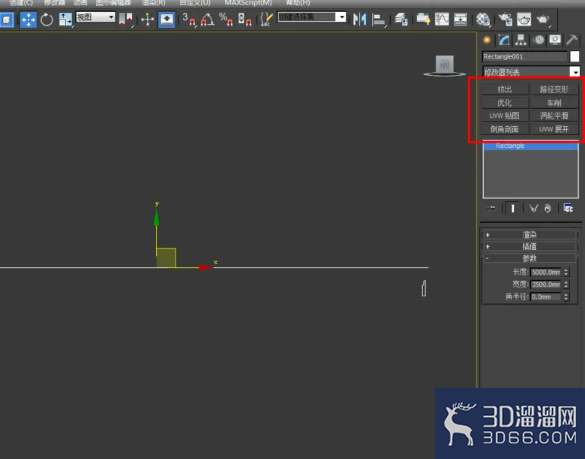Click the 宽度 spinner arrows
The width and height of the screenshot is (585, 459).
(x=566, y=285)
